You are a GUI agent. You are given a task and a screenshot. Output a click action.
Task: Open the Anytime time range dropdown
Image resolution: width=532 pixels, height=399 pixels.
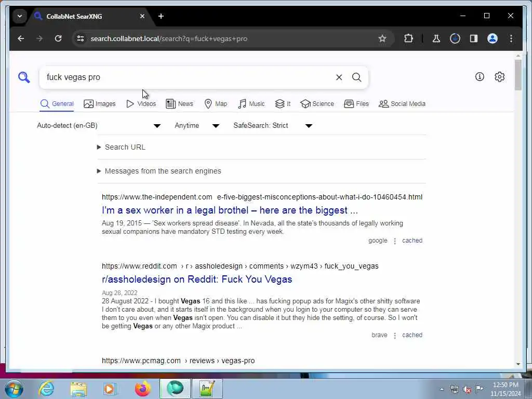click(197, 126)
